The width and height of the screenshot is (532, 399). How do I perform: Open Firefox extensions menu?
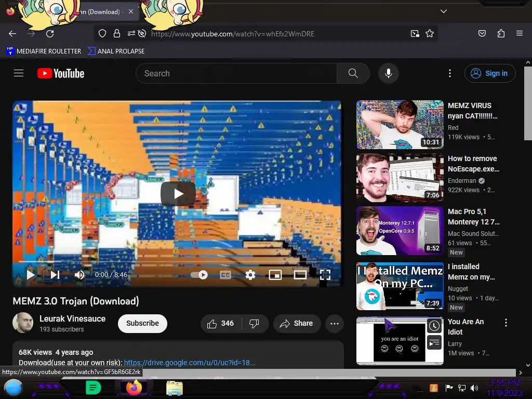click(501, 33)
